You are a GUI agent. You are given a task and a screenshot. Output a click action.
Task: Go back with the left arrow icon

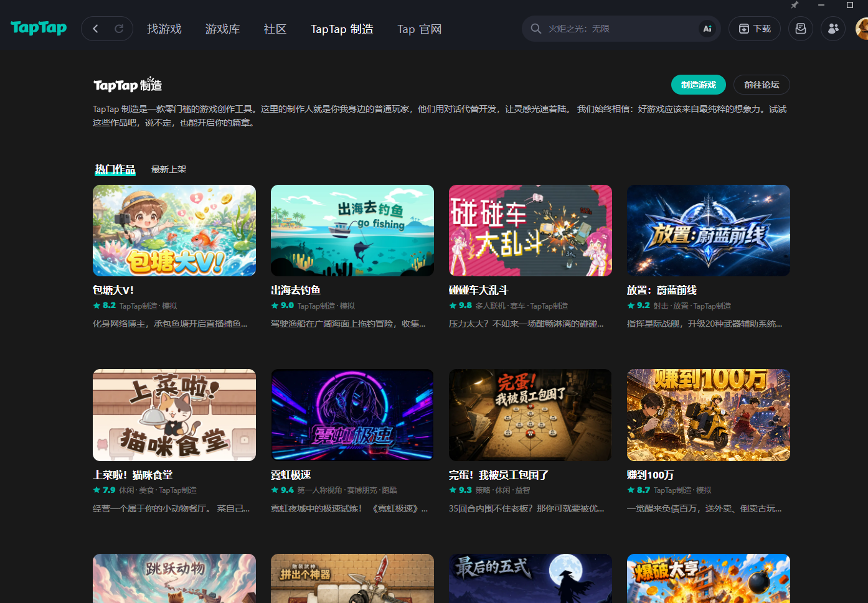[95, 29]
